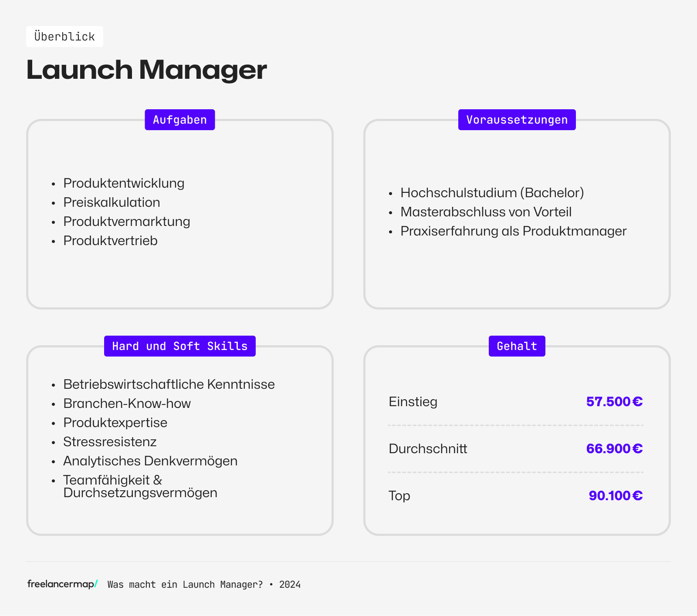Toggle the Preiskalkulation list item
The width and height of the screenshot is (697, 616).
112,202
